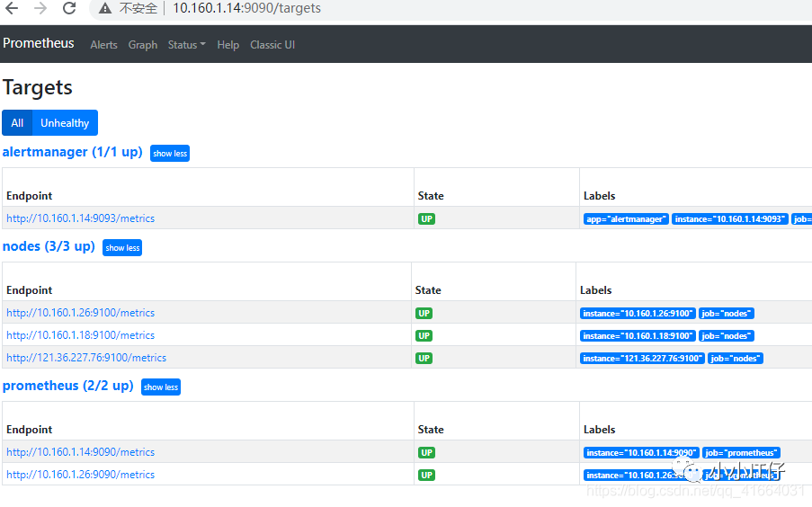Image resolution: width=812 pixels, height=507 pixels.
Task: Collapse nodes group with show less
Action: tap(122, 247)
